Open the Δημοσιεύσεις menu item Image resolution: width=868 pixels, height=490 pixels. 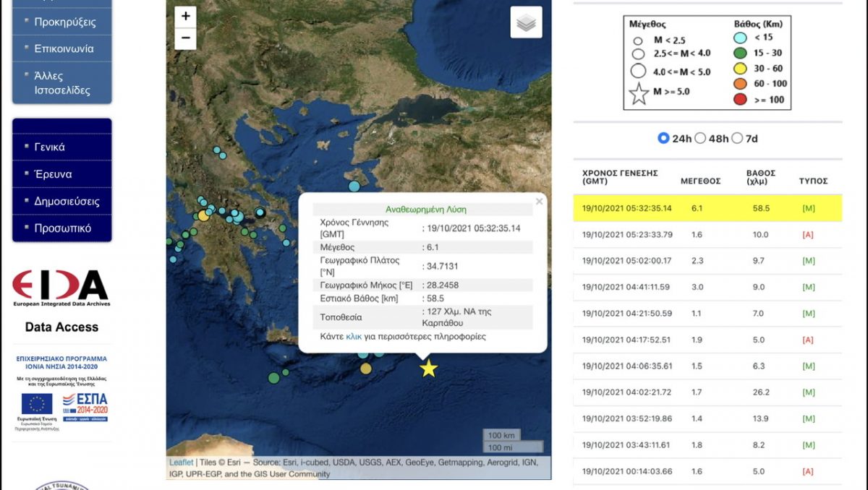point(67,201)
